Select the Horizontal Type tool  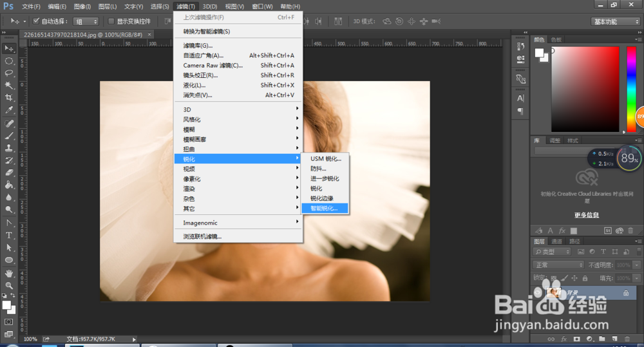(x=8, y=235)
